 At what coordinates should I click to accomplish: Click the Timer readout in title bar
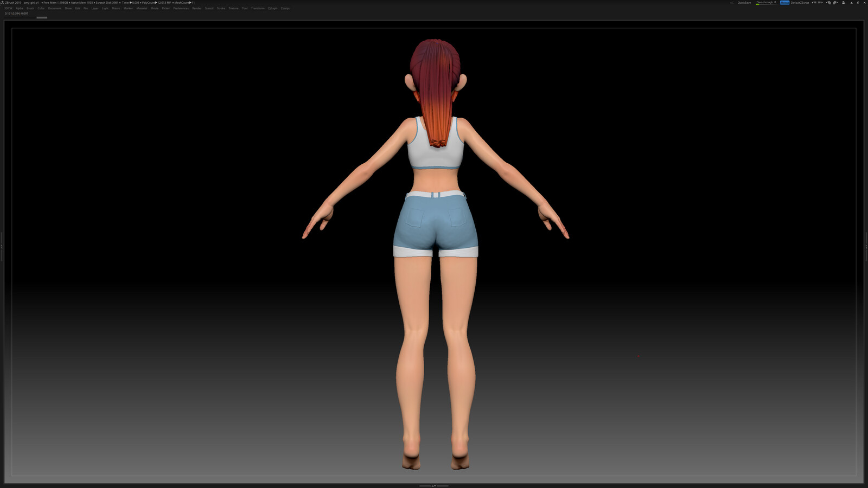coord(130,3)
